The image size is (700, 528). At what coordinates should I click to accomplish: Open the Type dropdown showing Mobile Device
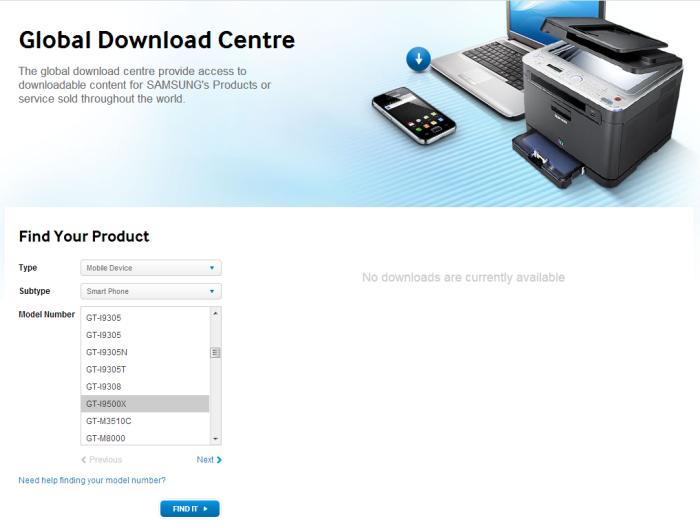(150, 268)
